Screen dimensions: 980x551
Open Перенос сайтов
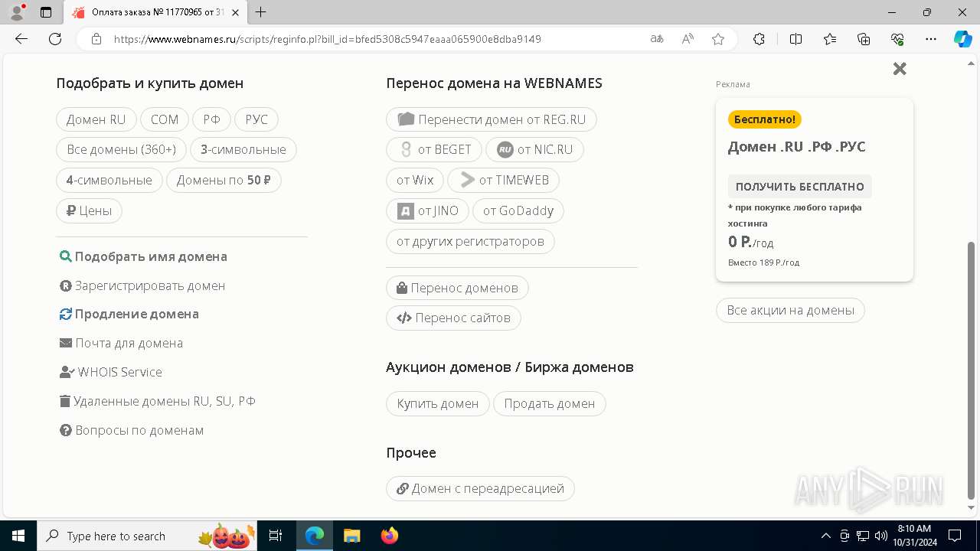coord(453,318)
